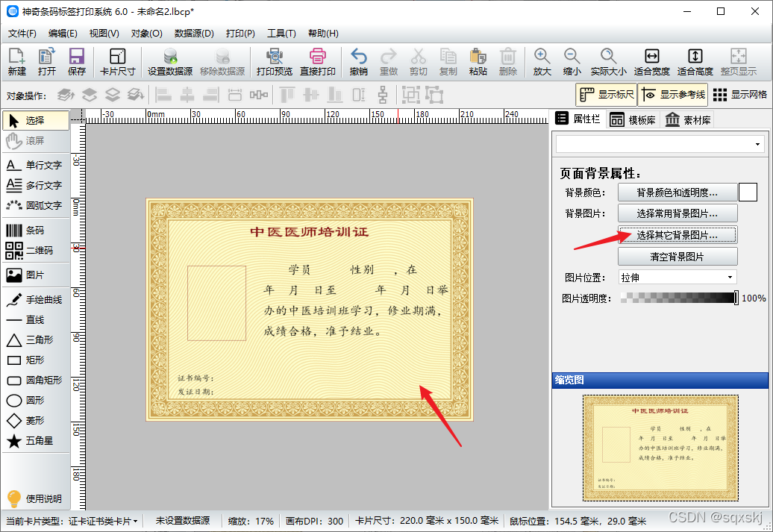Switch to the 属性栏 tab
This screenshot has width=773, height=532.
pos(578,119)
